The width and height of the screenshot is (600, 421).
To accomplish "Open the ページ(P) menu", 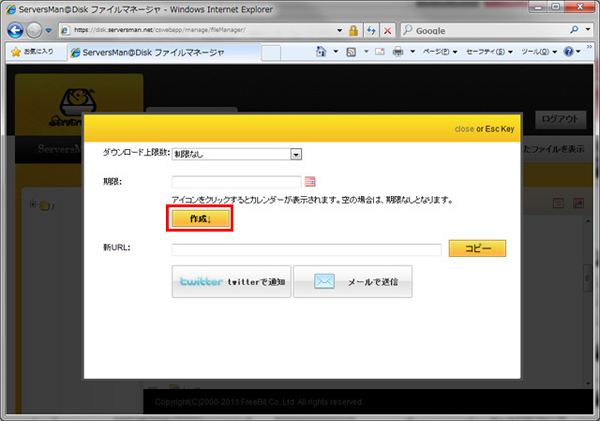I will 440,52.
